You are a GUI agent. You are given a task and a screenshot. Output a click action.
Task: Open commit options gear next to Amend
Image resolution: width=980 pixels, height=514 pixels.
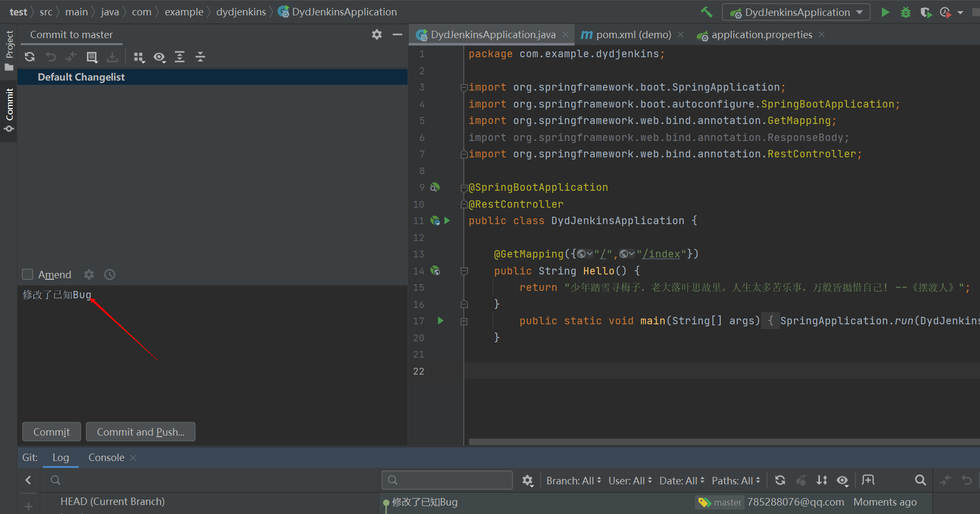coord(89,274)
